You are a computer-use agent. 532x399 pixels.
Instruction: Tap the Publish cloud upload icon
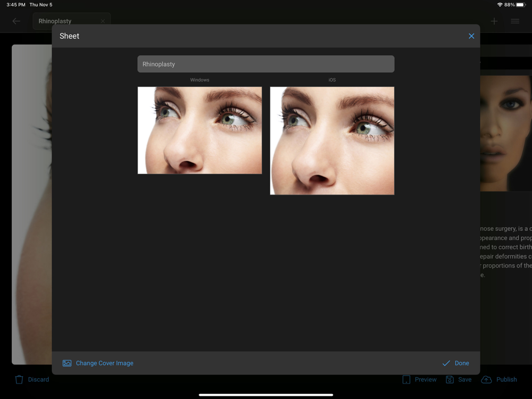486,379
